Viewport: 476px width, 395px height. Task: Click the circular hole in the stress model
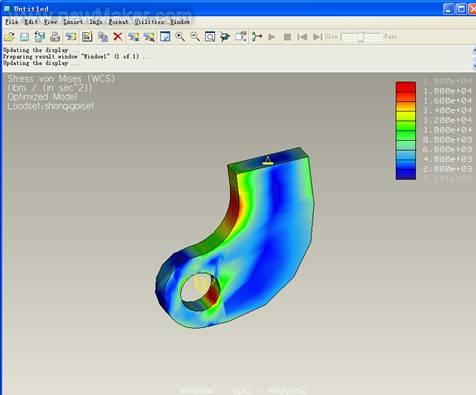200,289
